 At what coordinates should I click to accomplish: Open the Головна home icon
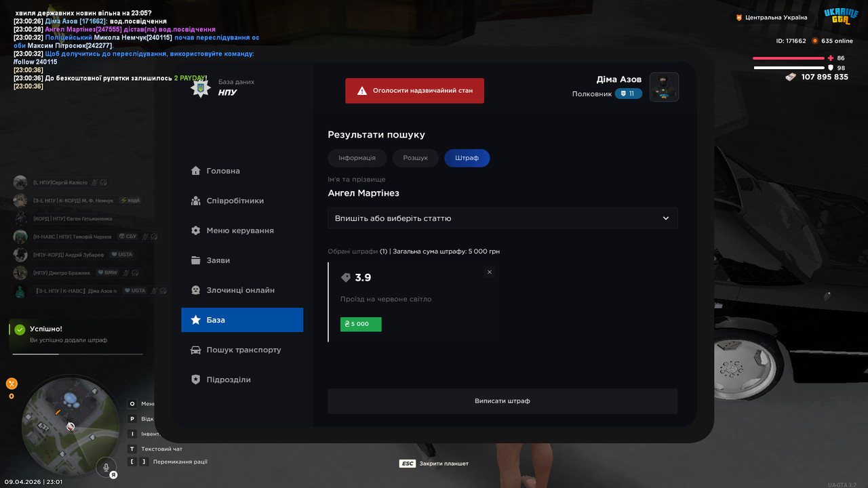pyautogui.click(x=196, y=171)
